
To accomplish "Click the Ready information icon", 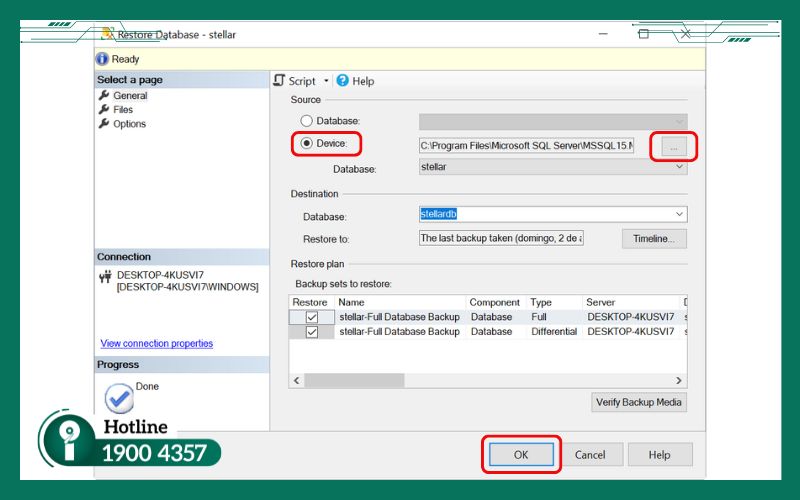I will tap(102, 59).
